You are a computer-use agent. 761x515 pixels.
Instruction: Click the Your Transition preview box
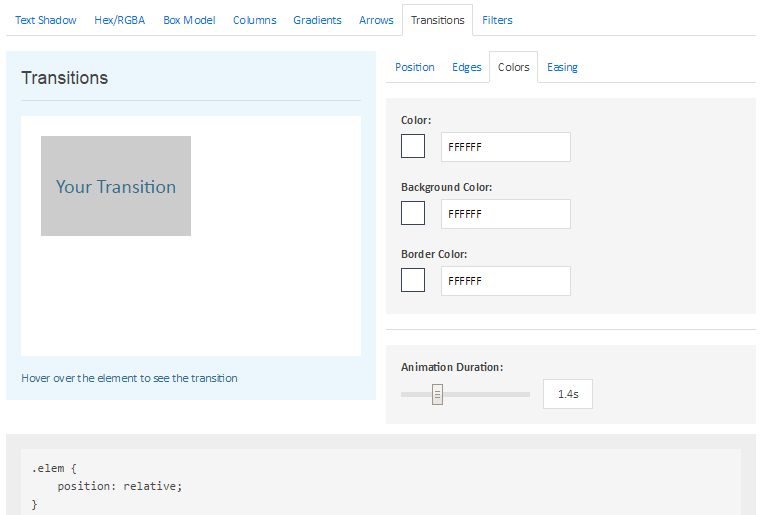[116, 186]
